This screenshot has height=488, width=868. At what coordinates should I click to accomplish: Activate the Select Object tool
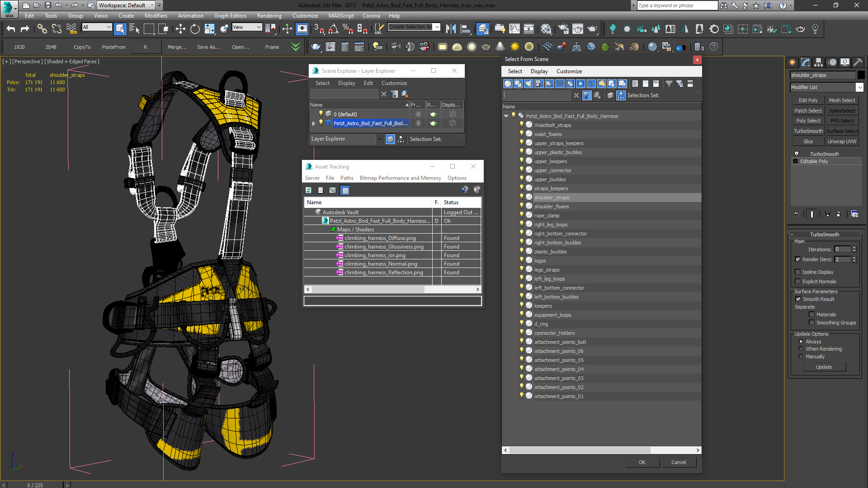[120, 29]
